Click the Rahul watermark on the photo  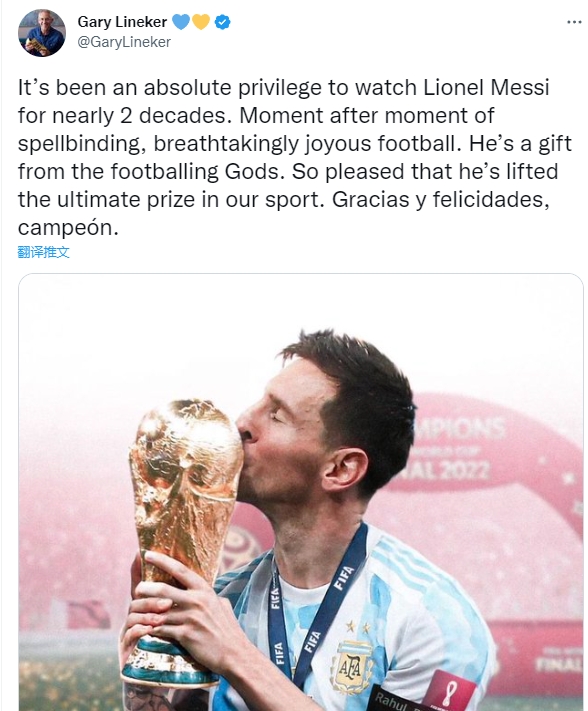[x=395, y=701]
